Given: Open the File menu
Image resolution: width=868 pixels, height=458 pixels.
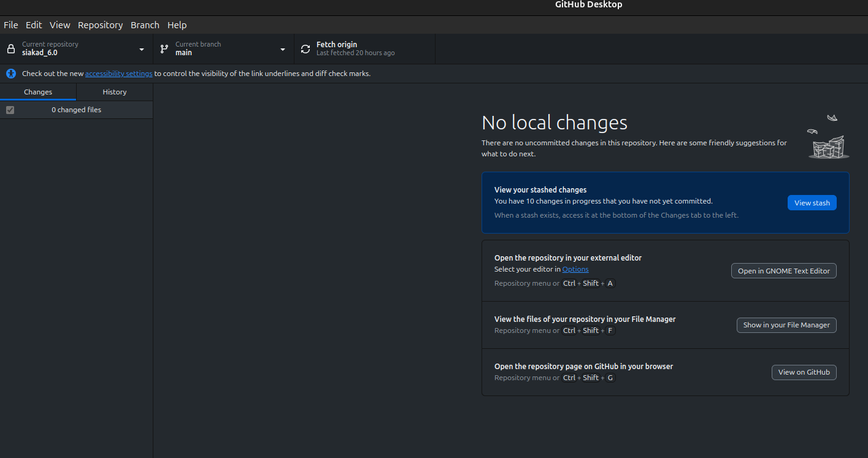Looking at the screenshot, I should click(x=11, y=25).
